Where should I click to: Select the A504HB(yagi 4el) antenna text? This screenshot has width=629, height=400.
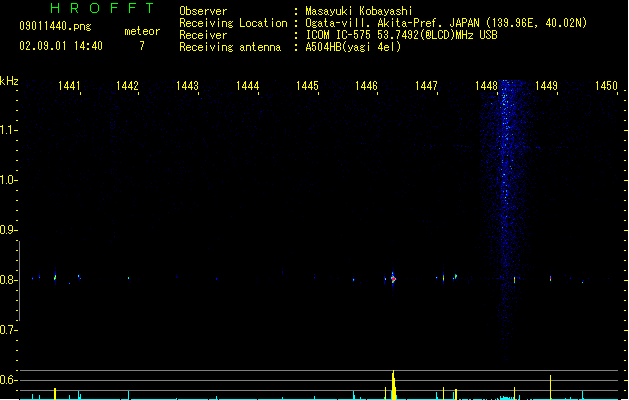[353, 47]
